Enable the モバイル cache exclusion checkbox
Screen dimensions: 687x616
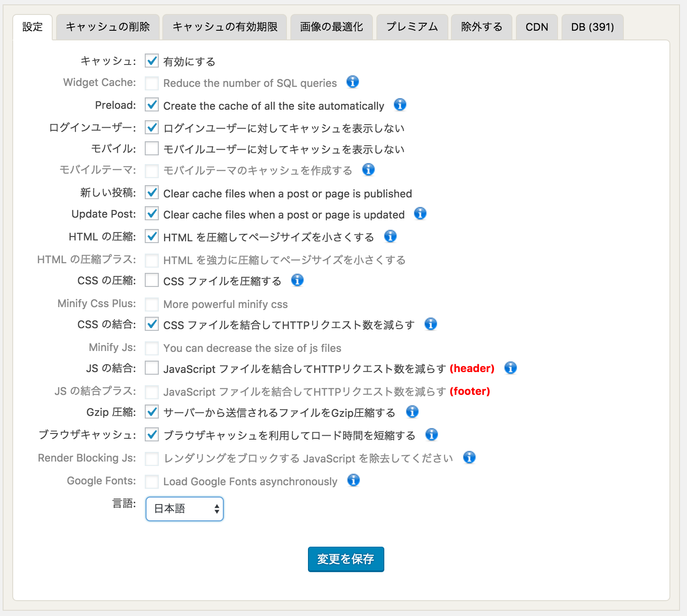(x=151, y=149)
